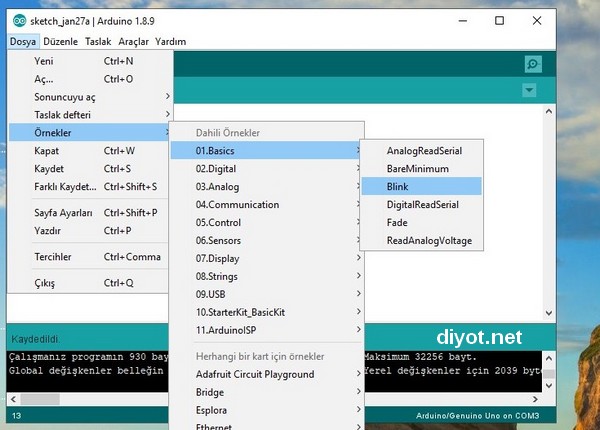Expand the 07.Display examples submenu
Image resolution: width=600 pixels, height=430 pixels.
point(267,259)
